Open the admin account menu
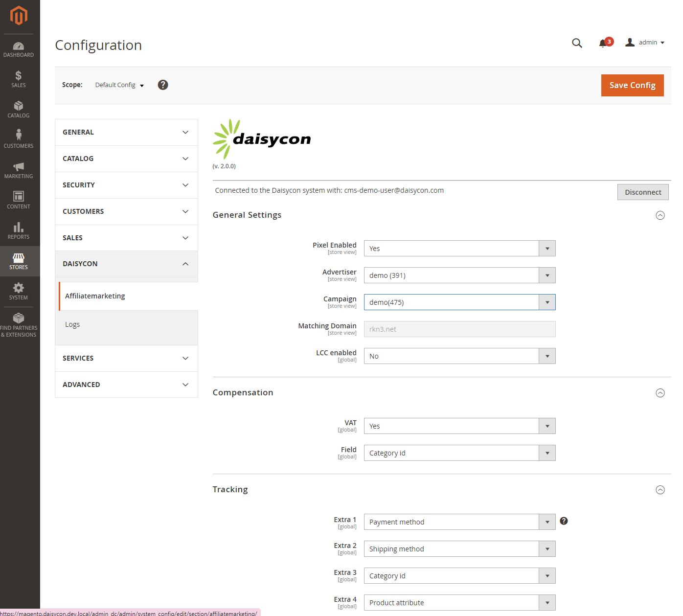The width and height of the screenshot is (683, 616). pos(645,43)
